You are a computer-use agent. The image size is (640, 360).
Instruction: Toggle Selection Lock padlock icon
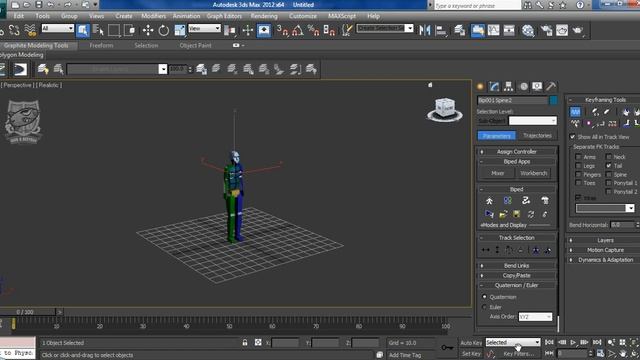coord(245,342)
